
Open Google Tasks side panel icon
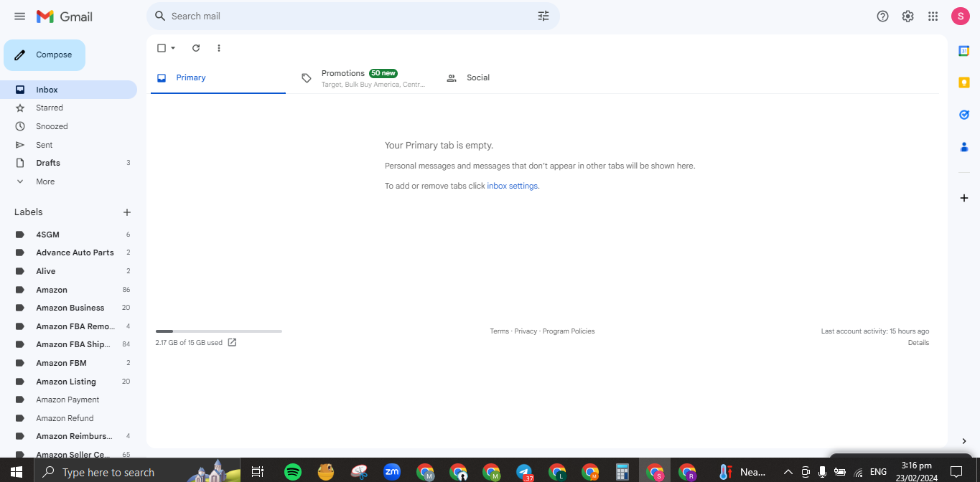pos(964,115)
